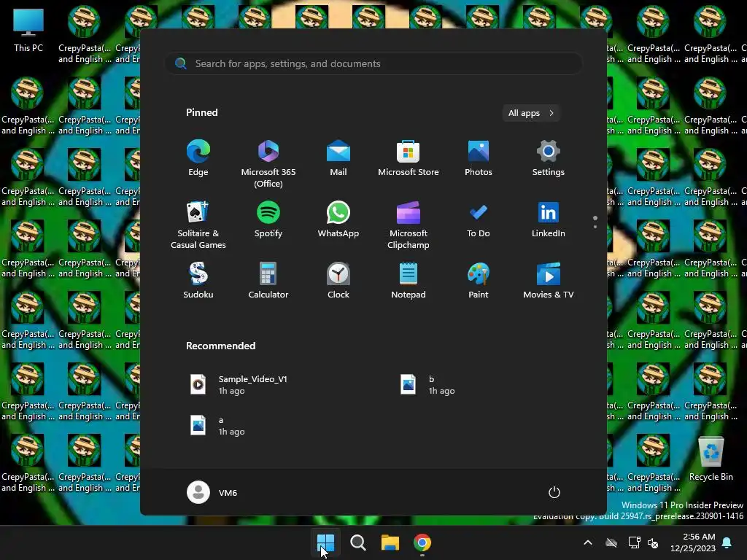Launch Notepad
This screenshot has width=747, height=560.
click(x=409, y=281)
